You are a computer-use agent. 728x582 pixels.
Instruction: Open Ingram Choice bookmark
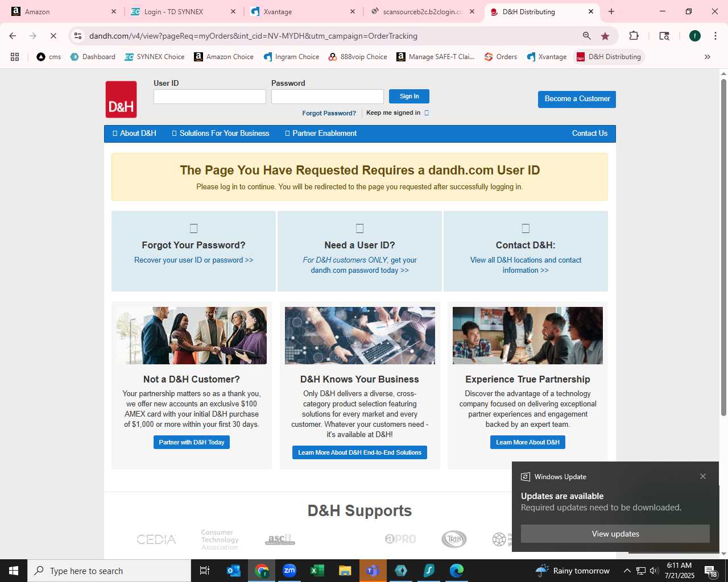point(291,57)
